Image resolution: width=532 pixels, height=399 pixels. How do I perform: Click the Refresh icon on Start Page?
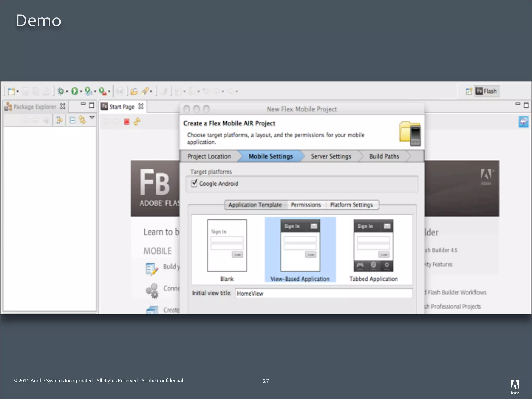(x=137, y=121)
